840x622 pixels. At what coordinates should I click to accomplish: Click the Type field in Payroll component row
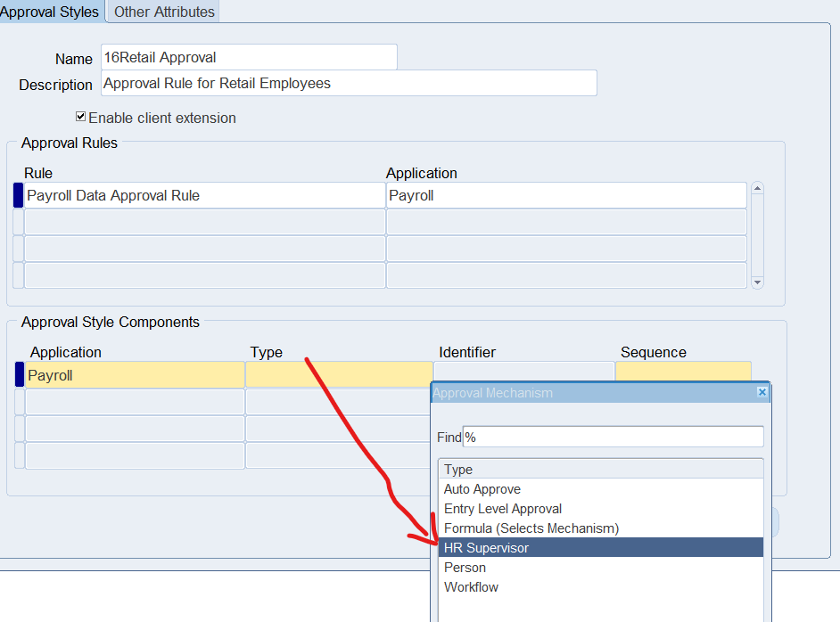click(x=339, y=375)
